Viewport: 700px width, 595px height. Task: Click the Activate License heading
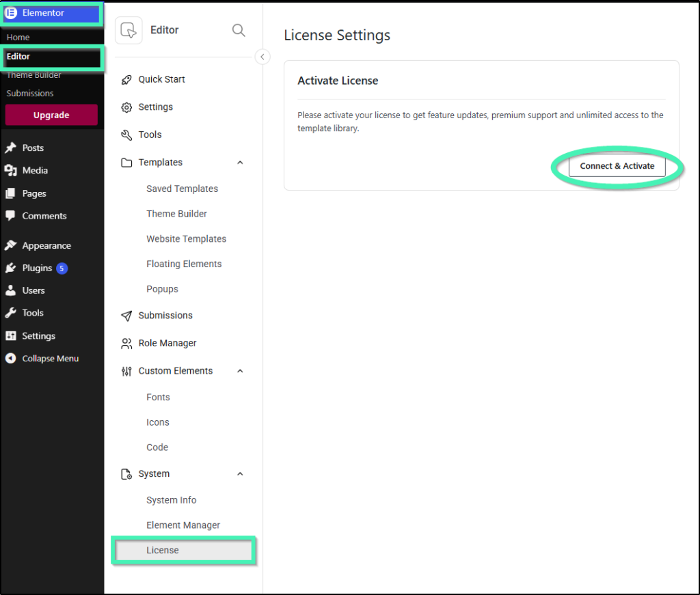(338, 81)
